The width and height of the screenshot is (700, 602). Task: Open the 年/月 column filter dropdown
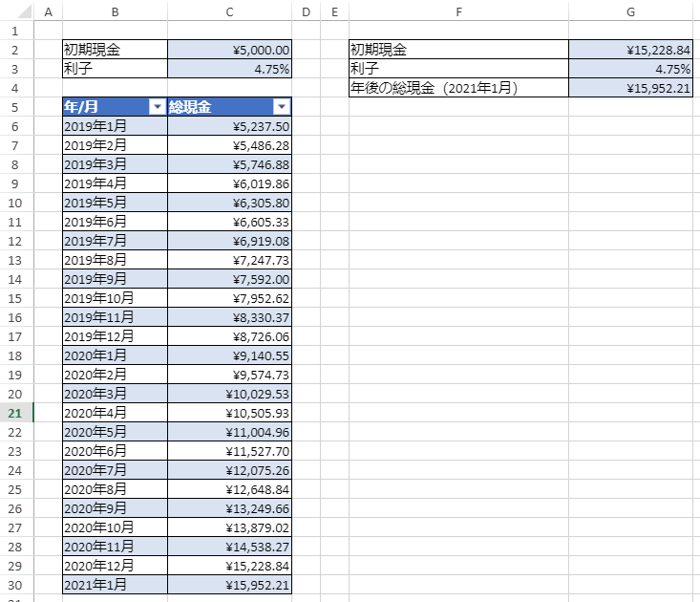[x=158, y=107]
